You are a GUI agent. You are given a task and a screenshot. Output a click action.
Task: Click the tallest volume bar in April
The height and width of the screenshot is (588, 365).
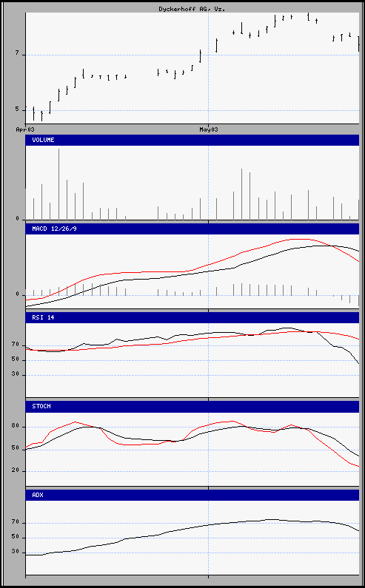point(58,184)
